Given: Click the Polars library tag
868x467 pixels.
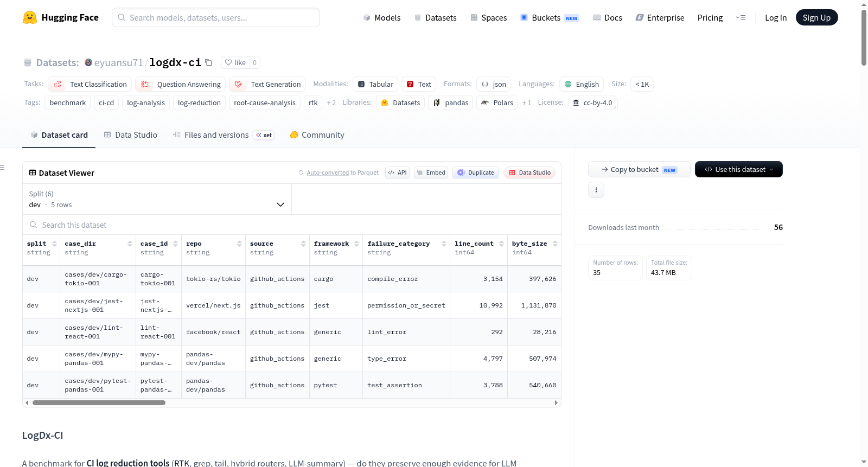Looking at the screenshot, I should tap(497, 103).
